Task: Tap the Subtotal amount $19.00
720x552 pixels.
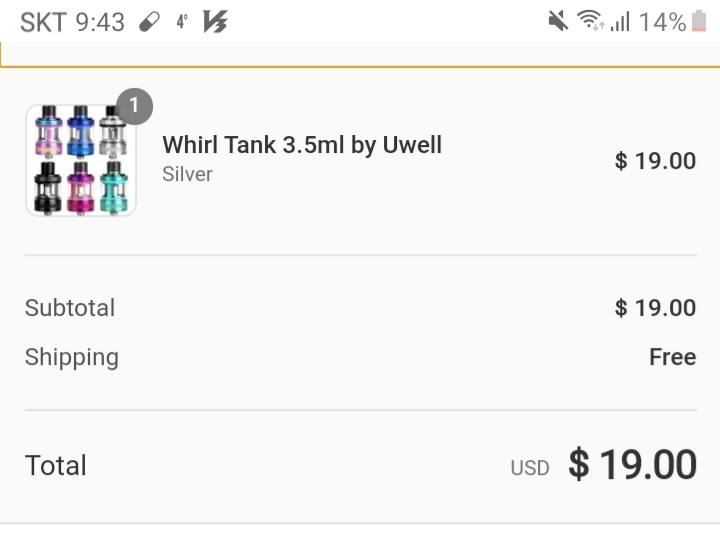Action: [x=655, y=308]
